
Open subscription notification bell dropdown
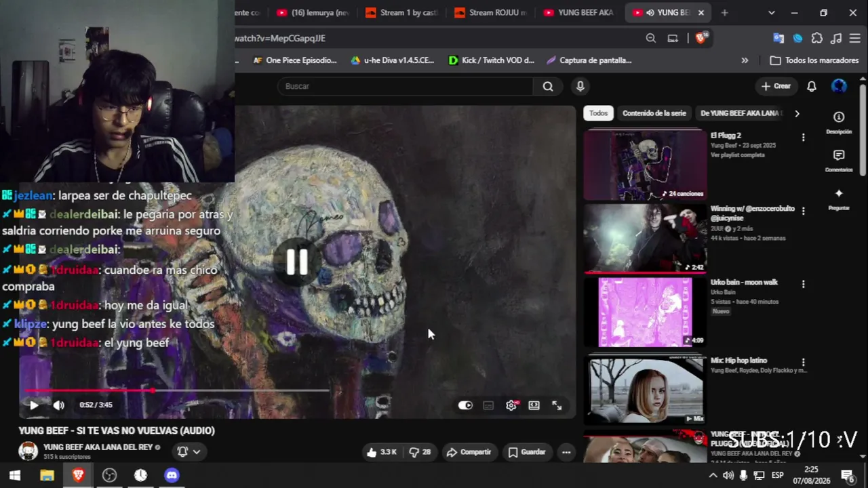(189, 451)
